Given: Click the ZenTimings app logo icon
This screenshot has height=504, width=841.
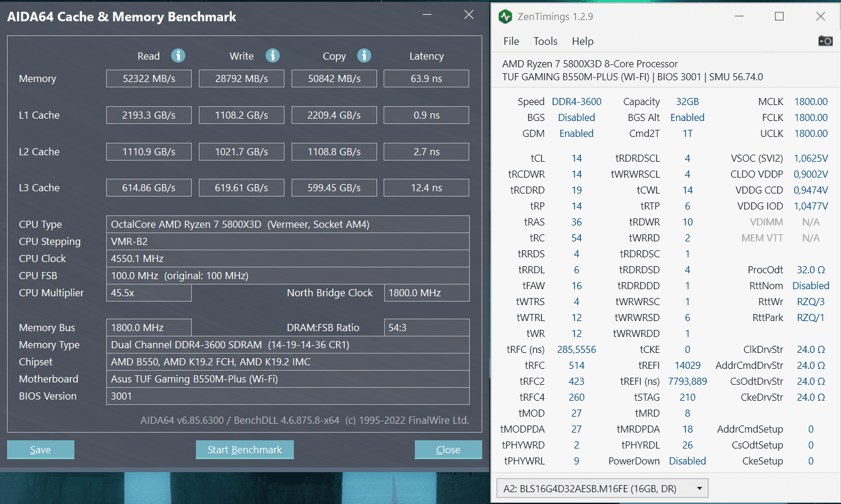Looking at the screenshot, I should coord(505,17).
